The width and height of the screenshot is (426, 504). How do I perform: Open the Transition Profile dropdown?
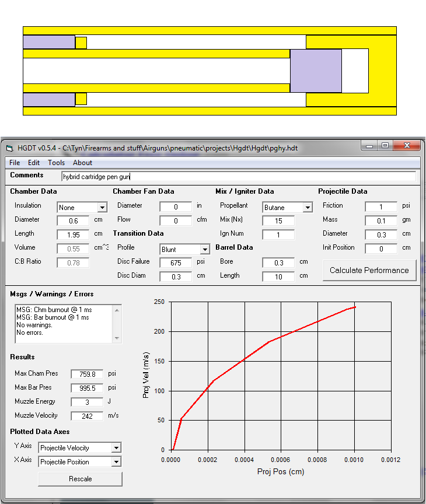point(204,250)
